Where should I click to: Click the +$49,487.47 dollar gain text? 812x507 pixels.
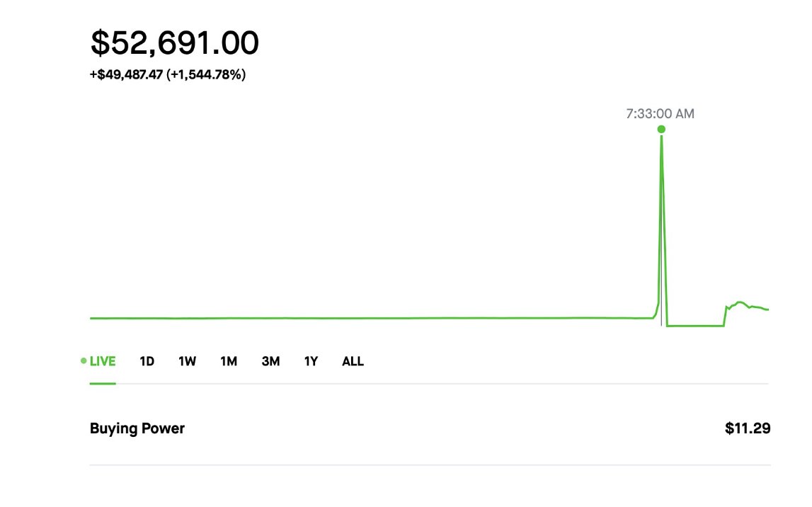pyautogui.click(x=126, y=74)
